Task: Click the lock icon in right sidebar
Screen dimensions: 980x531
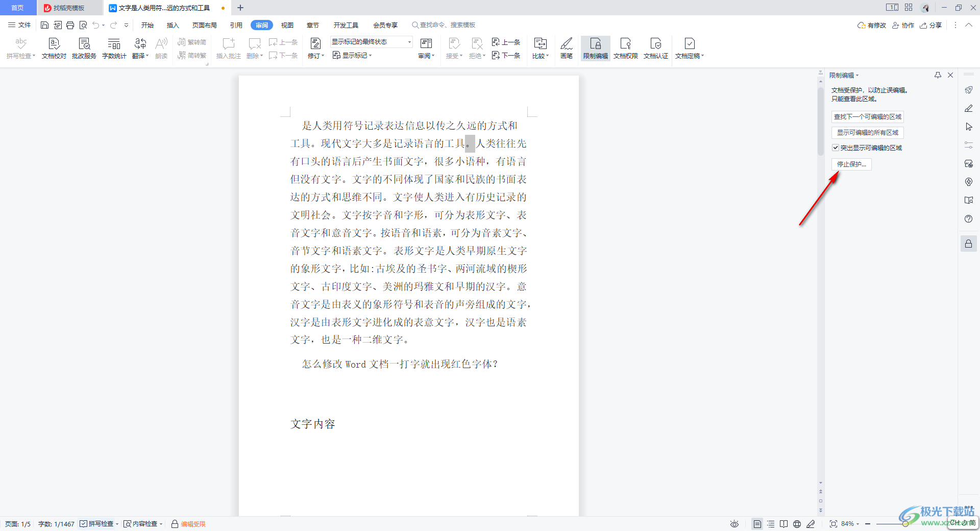Action: coord(968,244)
